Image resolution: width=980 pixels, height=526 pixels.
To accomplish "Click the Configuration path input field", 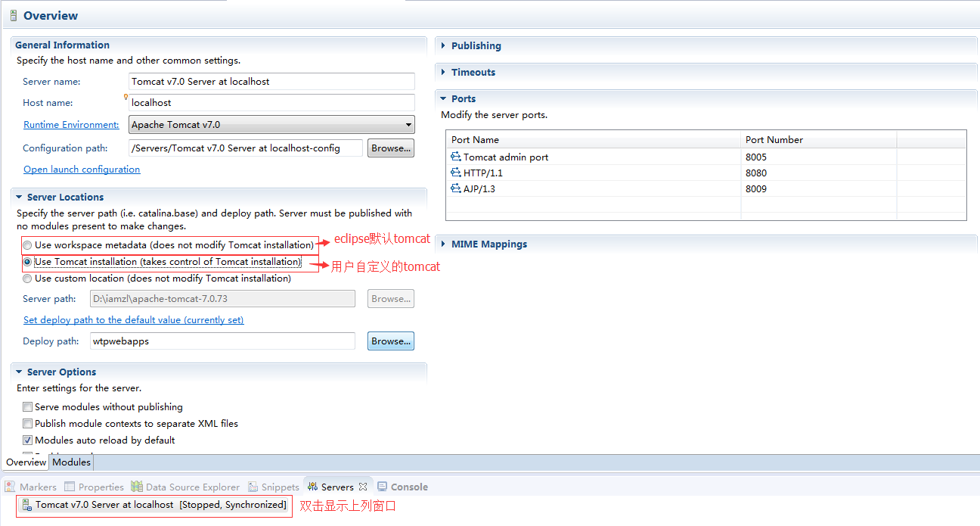I will coord(246,148).
